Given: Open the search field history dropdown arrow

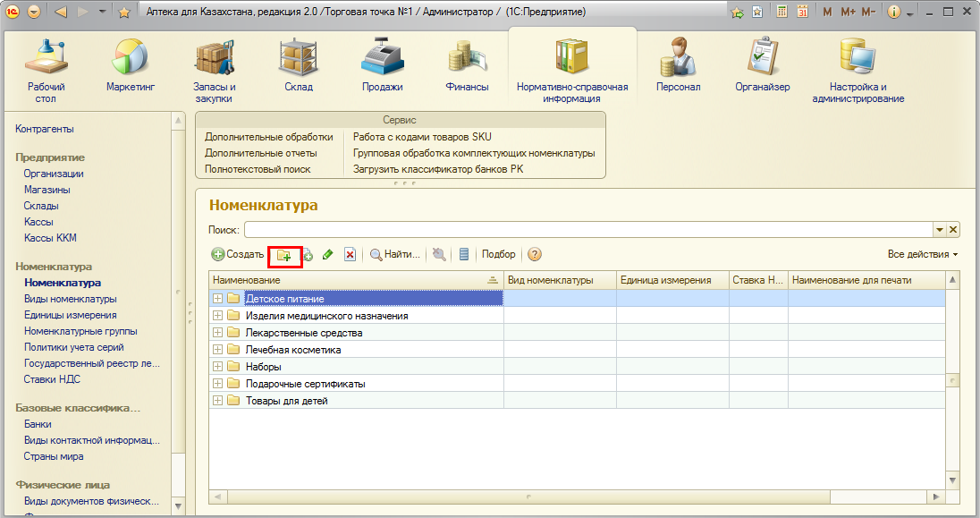Looking at the screenshot, I should click(939, 230).
